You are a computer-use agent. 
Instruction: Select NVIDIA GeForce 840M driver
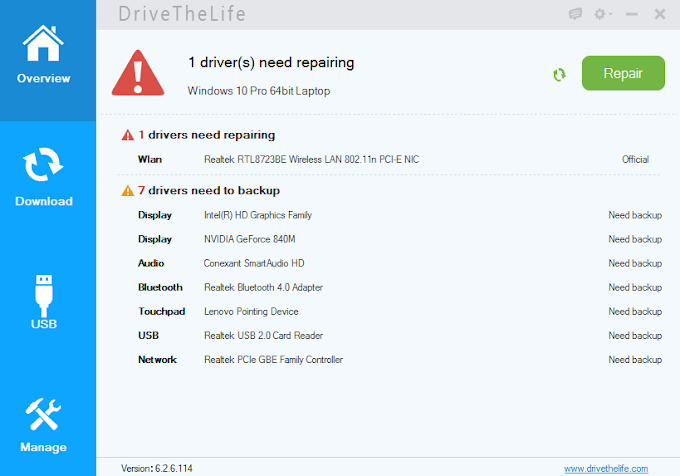click(x=249, y=239)
